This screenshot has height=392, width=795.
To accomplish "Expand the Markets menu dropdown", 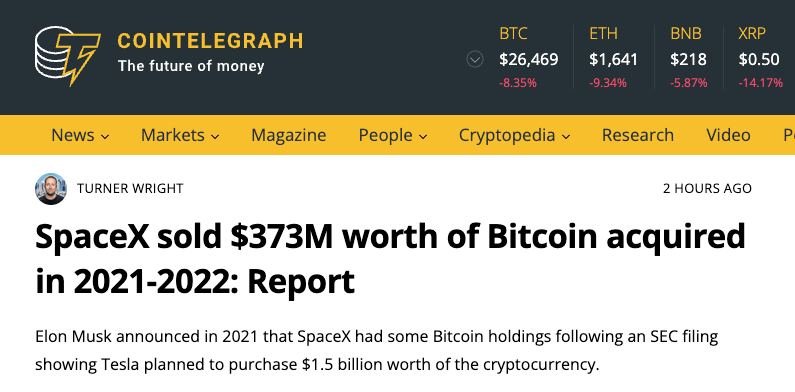I will click(180, 135).
